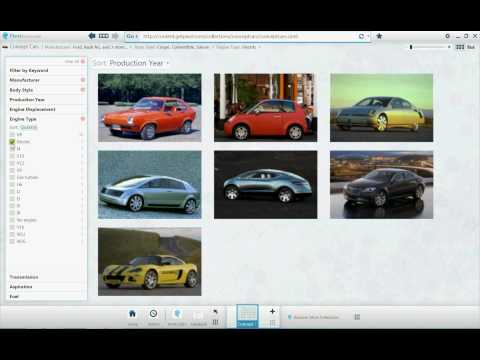Click the grid icon right of the collections link

[357, 317]
